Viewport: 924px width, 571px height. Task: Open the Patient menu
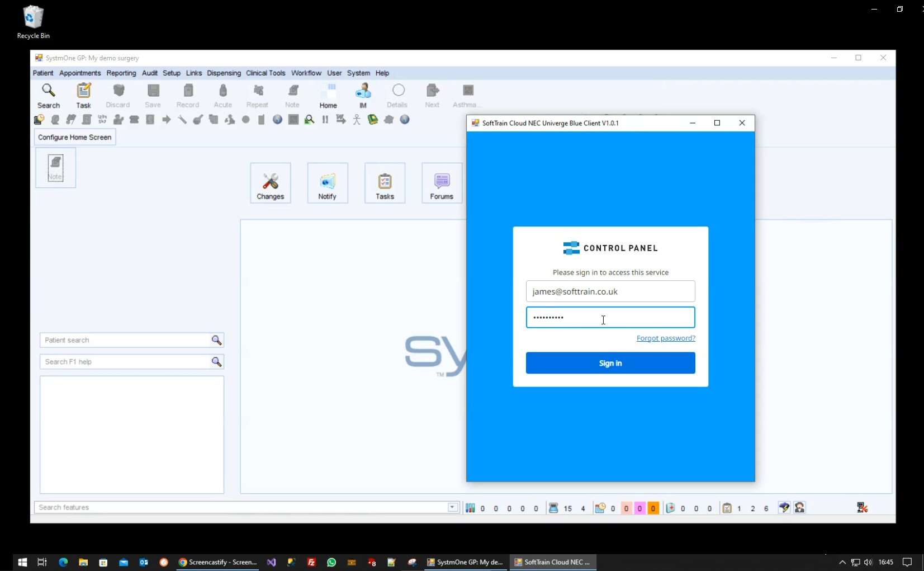pos(43,73)
